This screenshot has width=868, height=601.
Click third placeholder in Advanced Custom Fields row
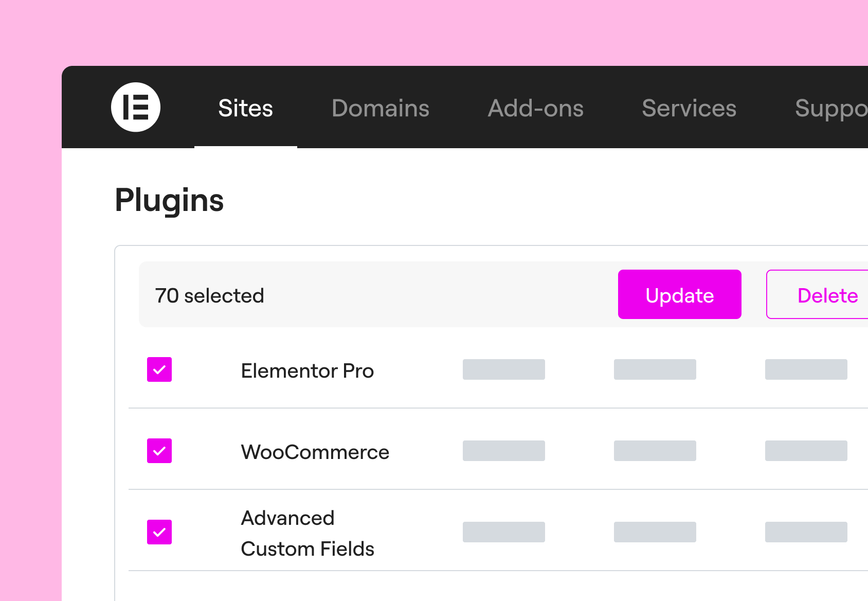[x=806, y=532]
